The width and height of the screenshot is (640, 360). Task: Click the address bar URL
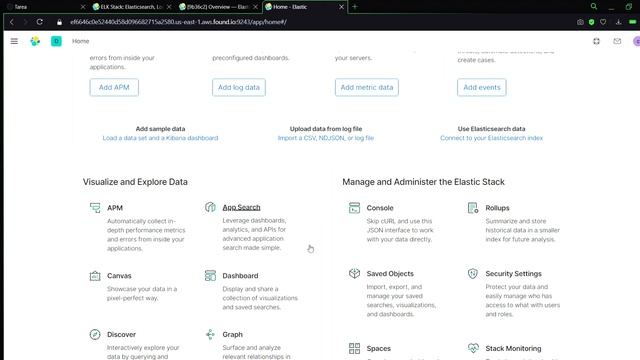[178, 22]
